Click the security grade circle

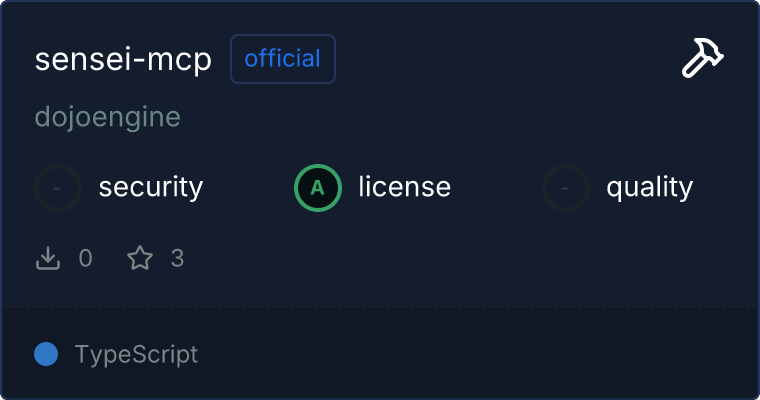click(x=58, y=187)
